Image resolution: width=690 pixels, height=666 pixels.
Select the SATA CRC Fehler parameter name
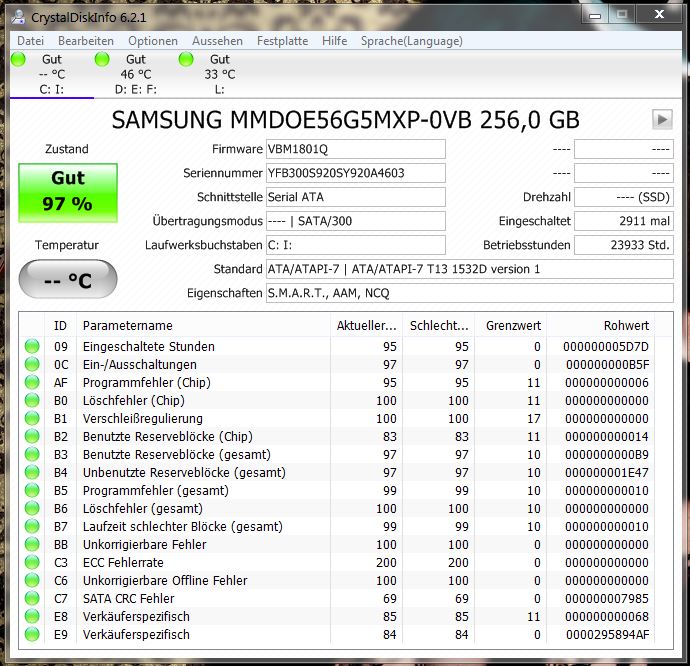coord(128,599)
